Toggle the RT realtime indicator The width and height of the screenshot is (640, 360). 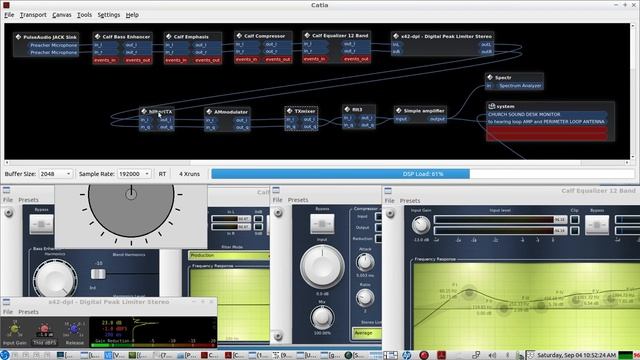pos(162,174)
